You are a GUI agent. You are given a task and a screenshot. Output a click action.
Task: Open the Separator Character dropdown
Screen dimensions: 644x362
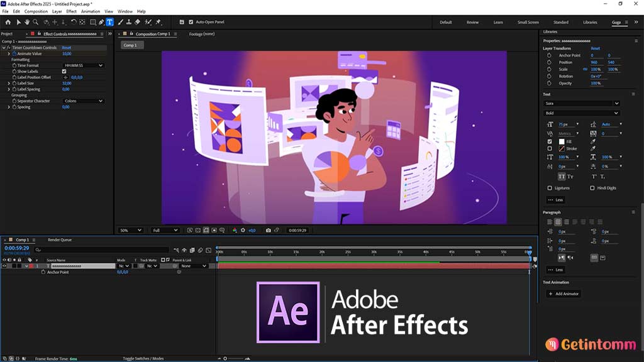[84, 101]
